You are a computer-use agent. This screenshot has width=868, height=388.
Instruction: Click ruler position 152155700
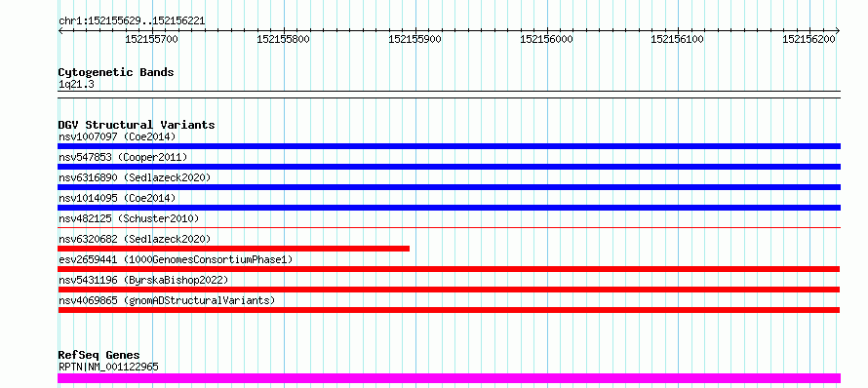(152, 39)
